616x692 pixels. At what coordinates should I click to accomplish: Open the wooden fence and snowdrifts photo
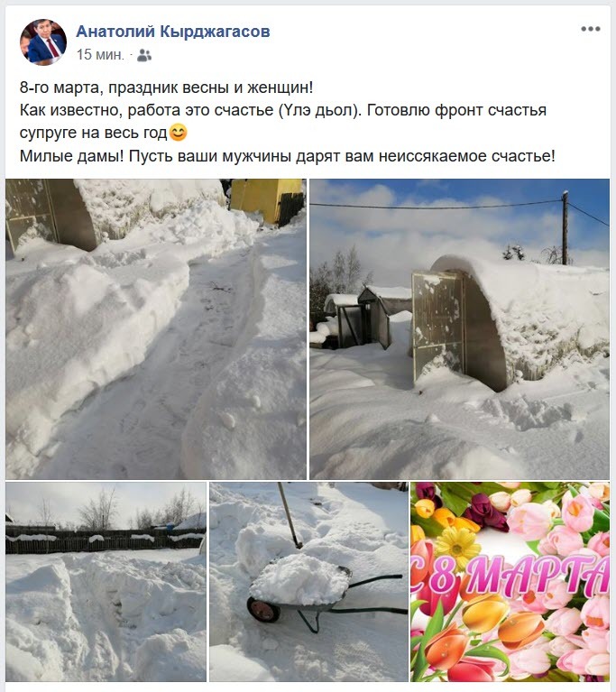click(x=106, y=582)
